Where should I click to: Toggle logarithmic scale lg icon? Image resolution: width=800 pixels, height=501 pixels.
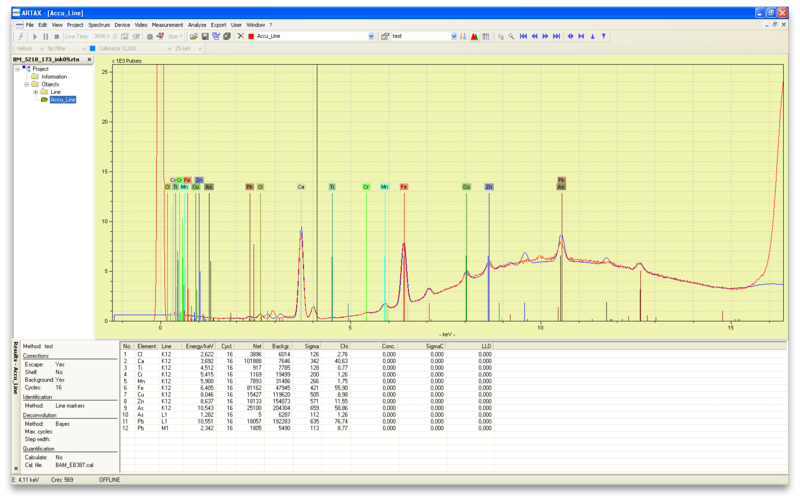[501, 36]
